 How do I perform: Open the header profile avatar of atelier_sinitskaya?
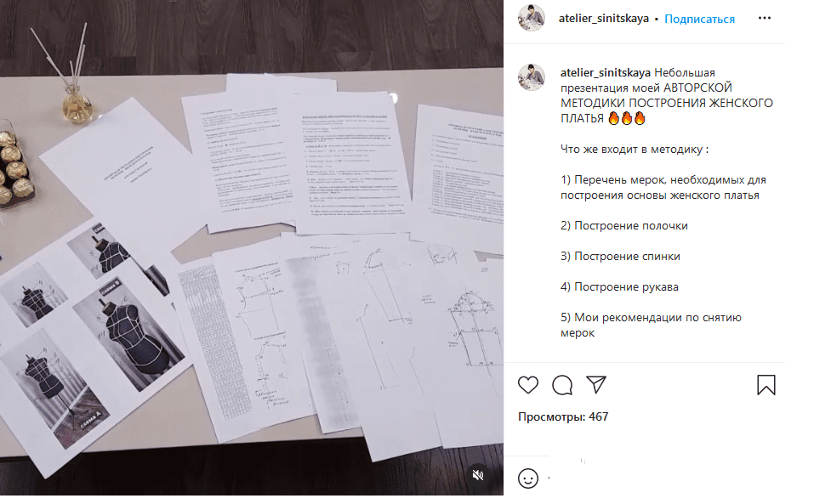click(531, 18)
